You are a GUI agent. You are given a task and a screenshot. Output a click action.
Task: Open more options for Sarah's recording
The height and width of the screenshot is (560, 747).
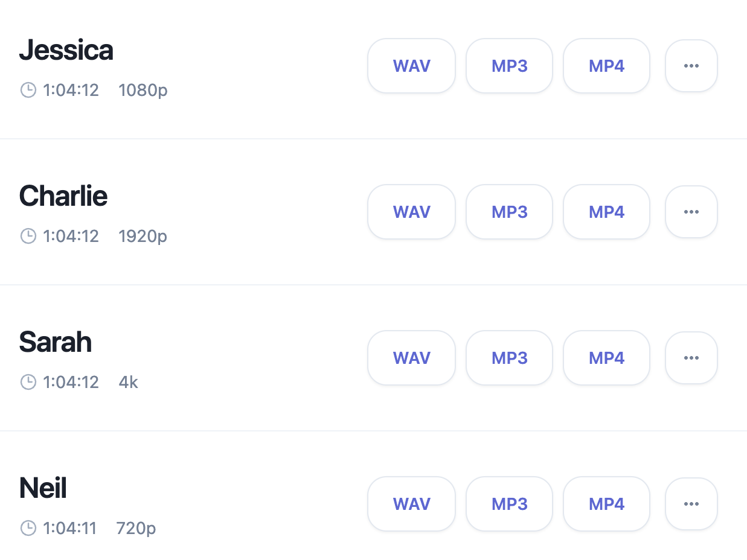click(x=691, y=358)
